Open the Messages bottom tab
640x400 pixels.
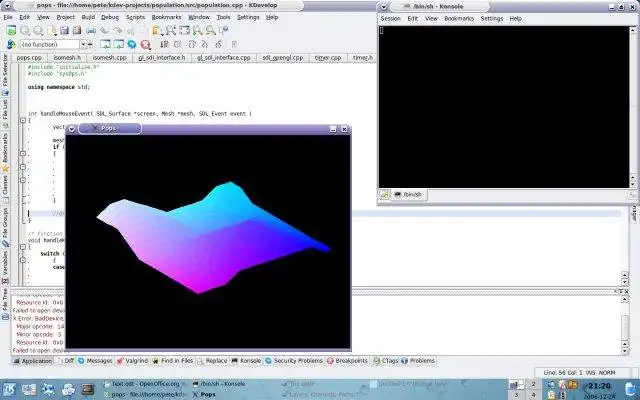coord(95,361)
